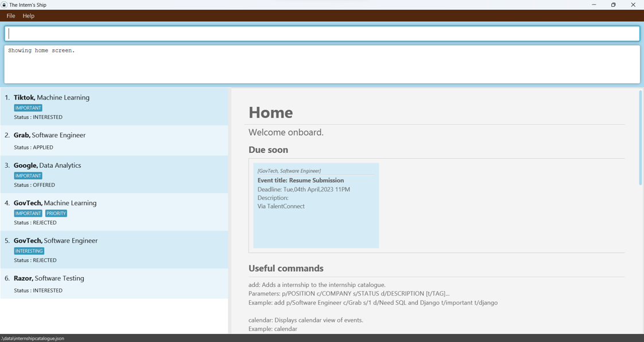Click the 'Example: add p/Software Engineer' line
The image size is (644, 342).
click(373, 302)
